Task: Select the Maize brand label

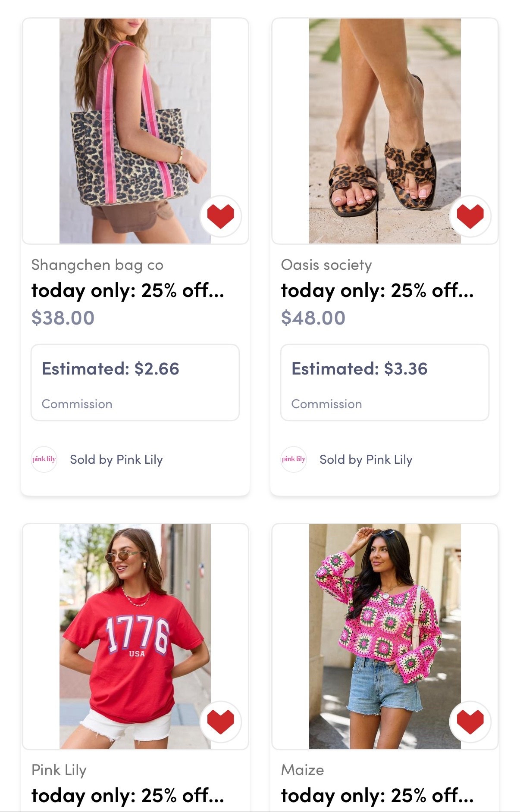Action: [x=303, y=770]
